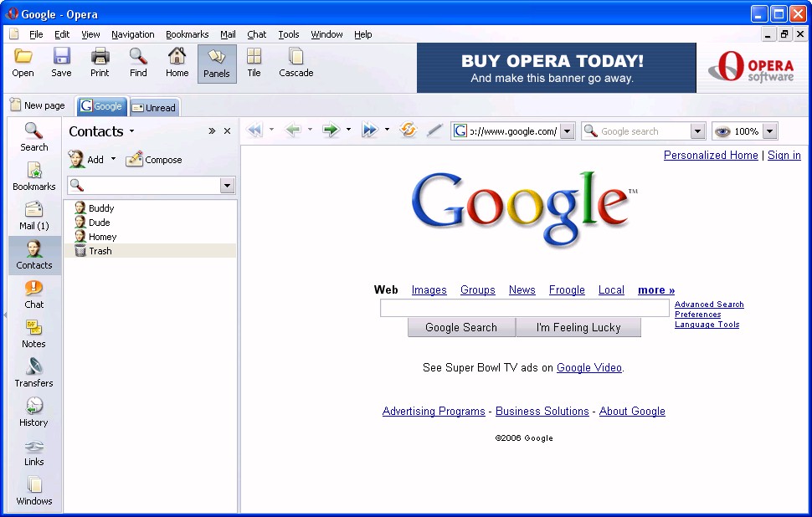812x517 pixels.
Task: Expand the address bar dropdown
Action: (x=567, y=131)
